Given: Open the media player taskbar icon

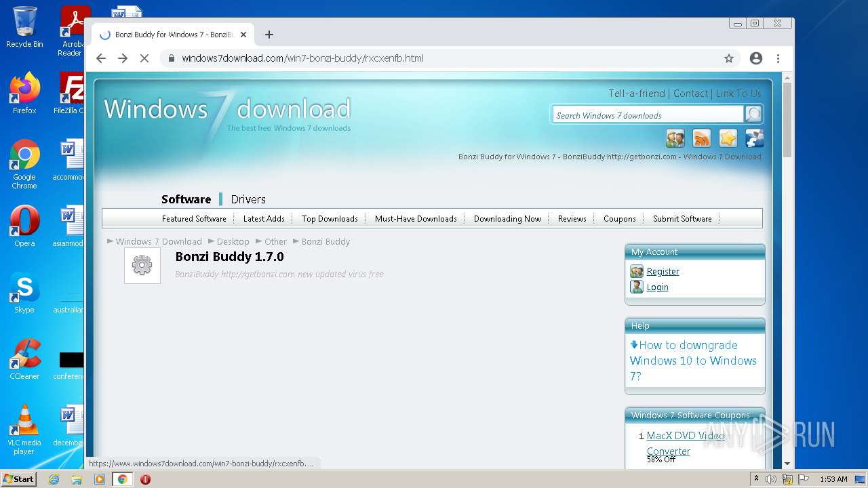Looking at the screenshot, I should (100, 479).
